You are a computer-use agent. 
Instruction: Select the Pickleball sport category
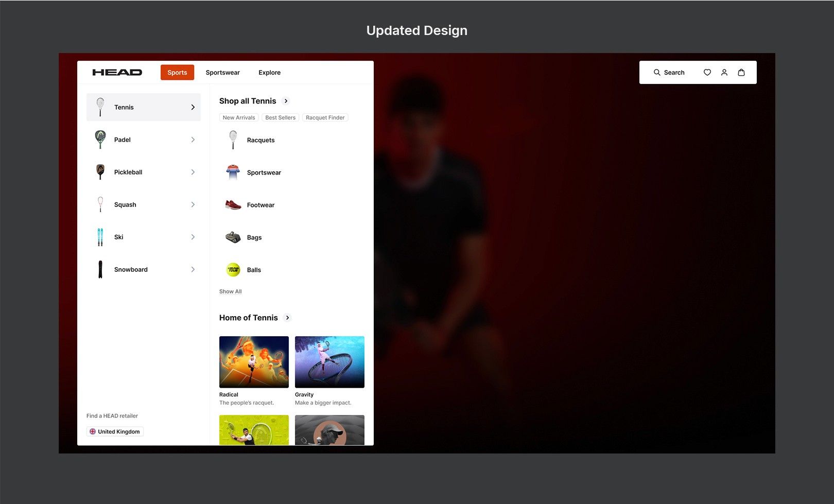pyautogui.click(x=144, y=172)
